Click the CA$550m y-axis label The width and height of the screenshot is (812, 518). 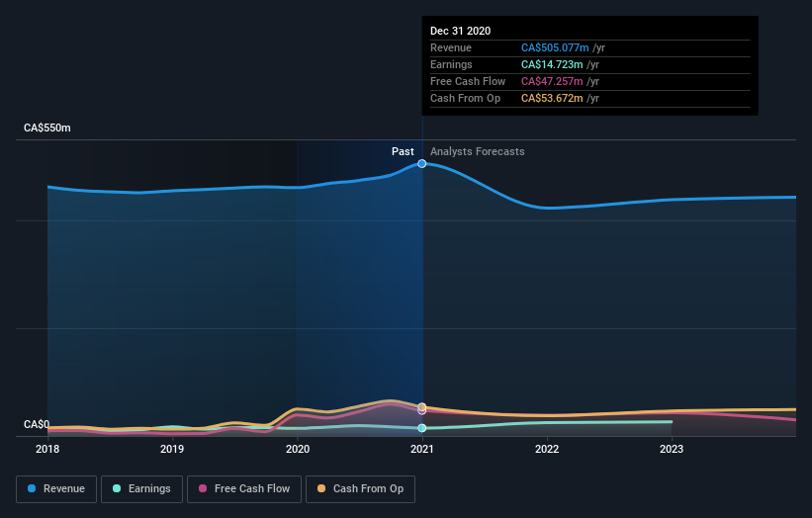point(47,128)
